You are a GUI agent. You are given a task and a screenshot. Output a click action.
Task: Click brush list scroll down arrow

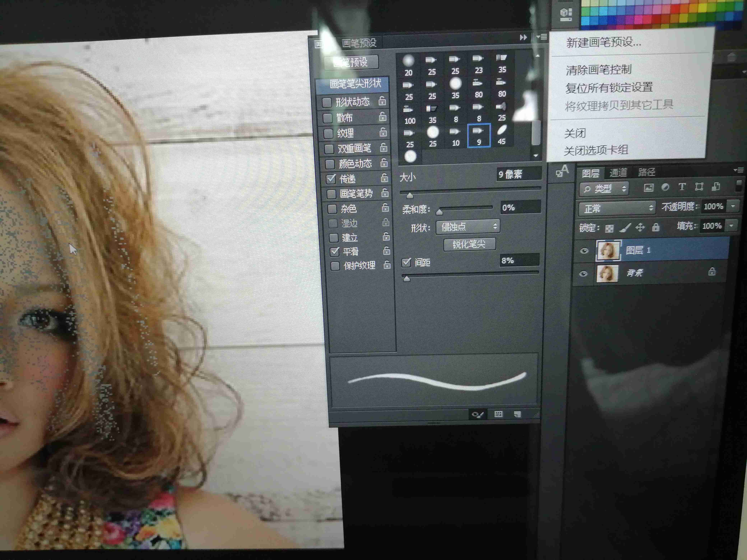tap(536, 156)
